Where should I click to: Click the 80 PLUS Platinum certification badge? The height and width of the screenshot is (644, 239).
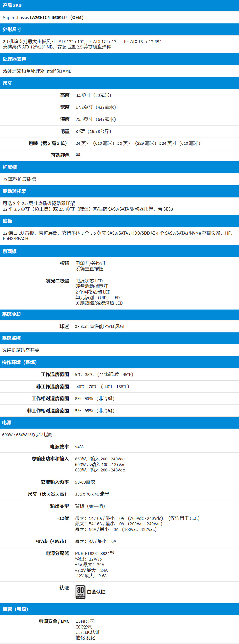[80, 592]
